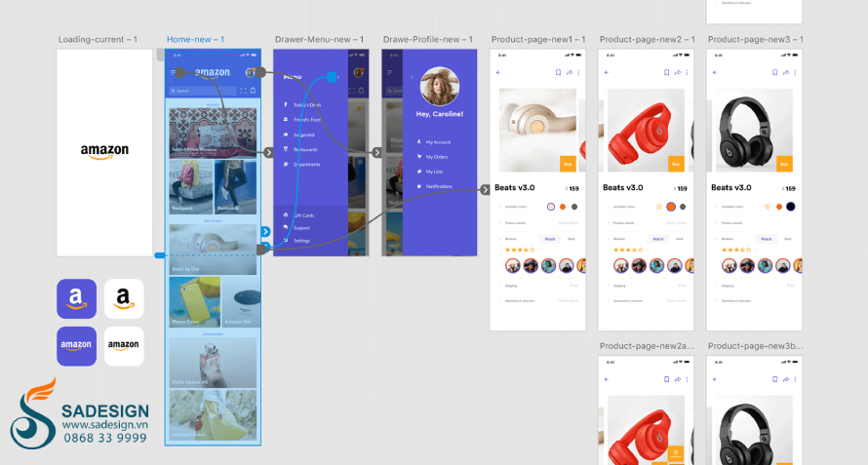Click share icon on Product-page-new3

(785, 72)
